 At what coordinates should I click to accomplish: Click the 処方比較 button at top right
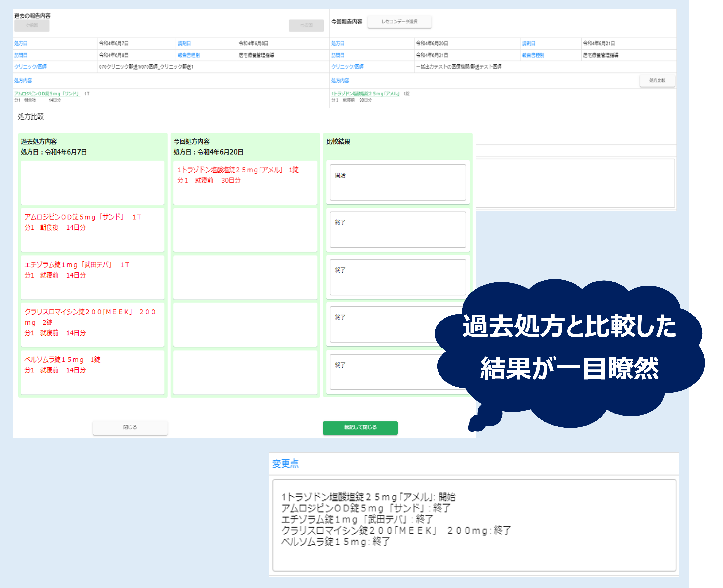(x=657, y=81)
